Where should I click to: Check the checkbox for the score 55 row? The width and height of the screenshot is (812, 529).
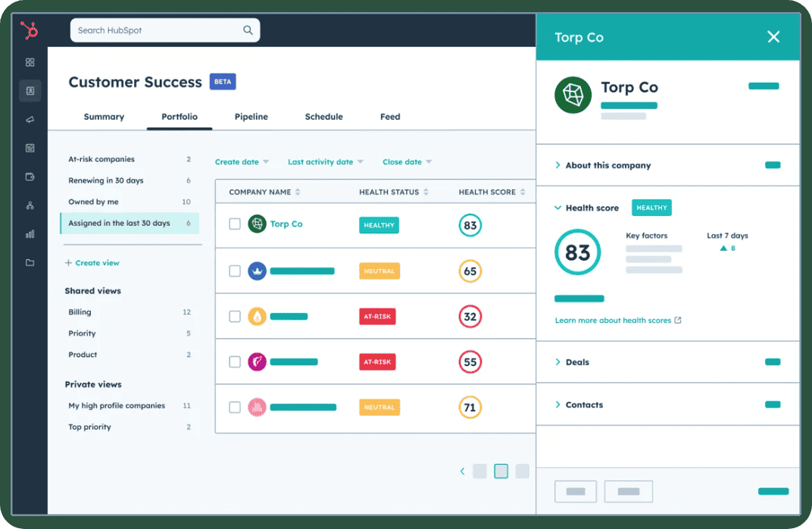tap(235, 362)
